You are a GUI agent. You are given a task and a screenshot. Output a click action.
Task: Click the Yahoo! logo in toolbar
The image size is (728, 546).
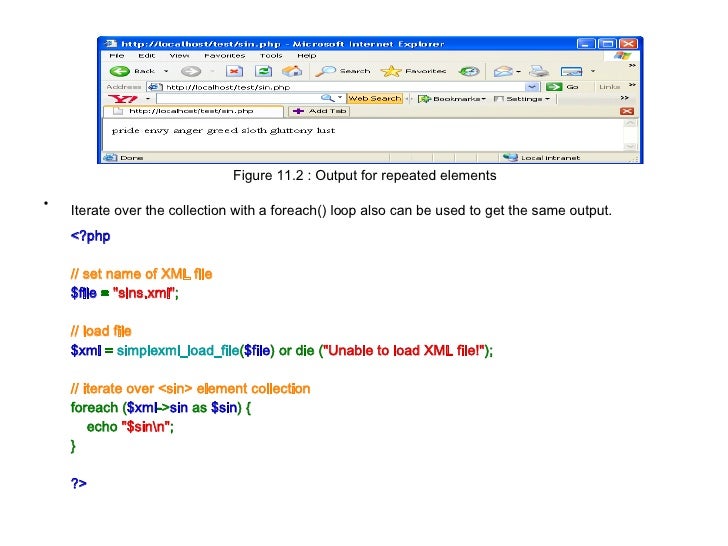click(x=123, y=99)
